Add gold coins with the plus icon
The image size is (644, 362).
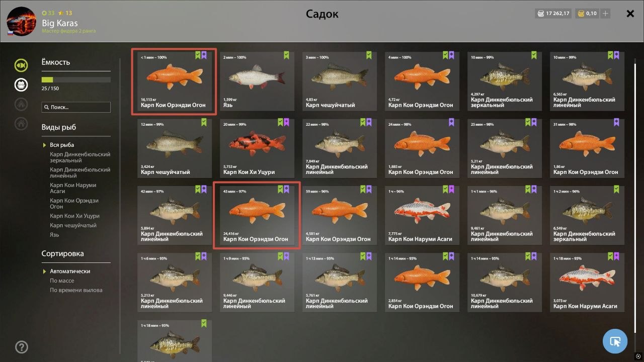[605, 14]
